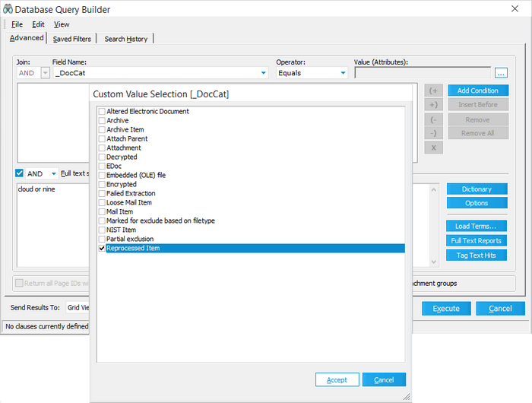
Task: Click the Remove condition button
Action: click(478, 119)
